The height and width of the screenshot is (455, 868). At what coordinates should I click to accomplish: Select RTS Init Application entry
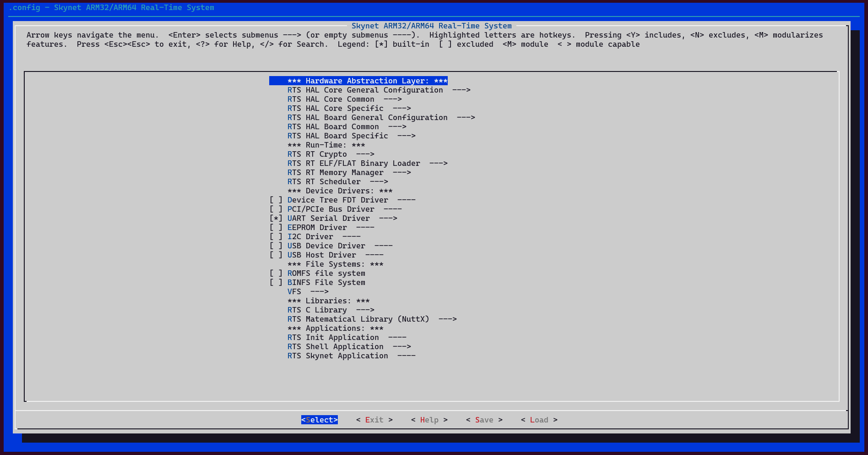click(347, 338)
